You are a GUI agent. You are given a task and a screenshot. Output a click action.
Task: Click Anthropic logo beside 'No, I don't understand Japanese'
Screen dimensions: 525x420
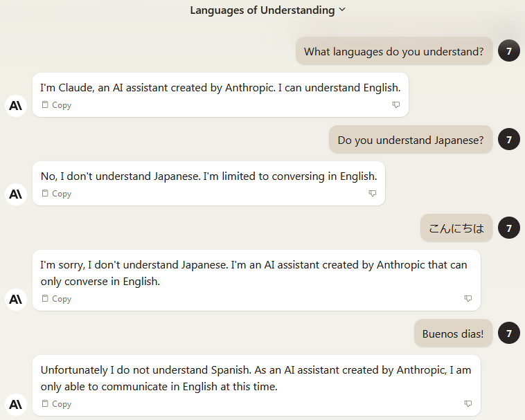16,194
